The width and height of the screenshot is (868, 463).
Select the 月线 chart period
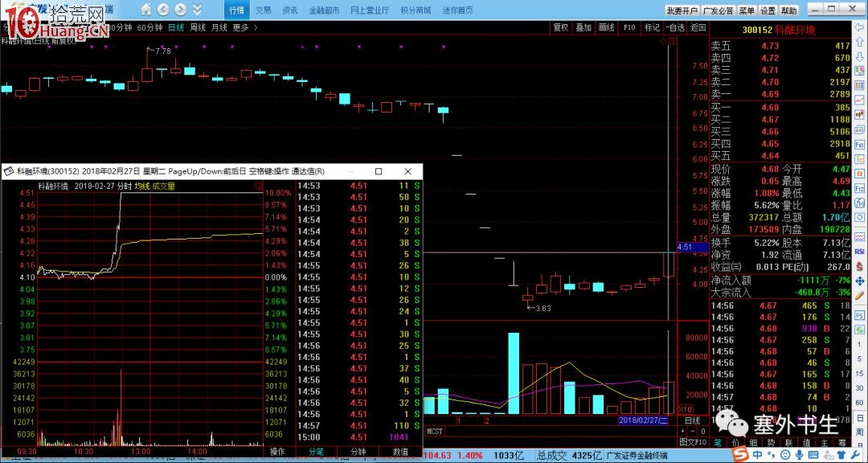pyautogui.click(x=219, y=27)
